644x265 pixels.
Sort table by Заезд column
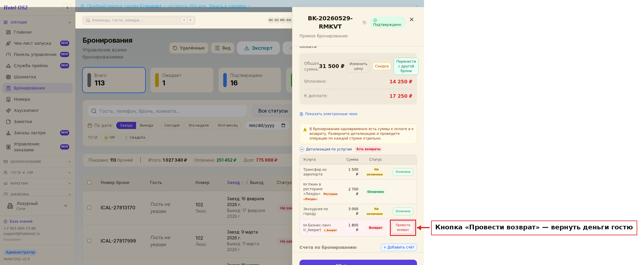tap(235, 183)
